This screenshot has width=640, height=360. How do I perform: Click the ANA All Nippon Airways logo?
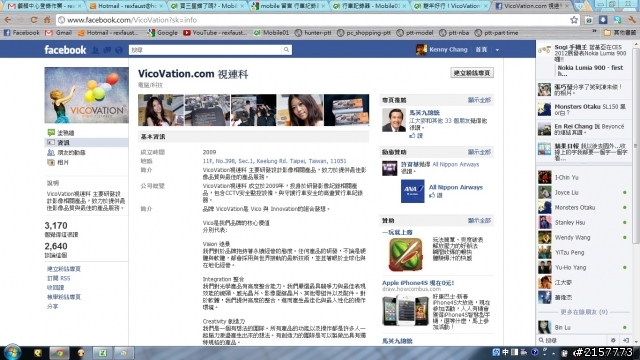click(x=412, y=191)
